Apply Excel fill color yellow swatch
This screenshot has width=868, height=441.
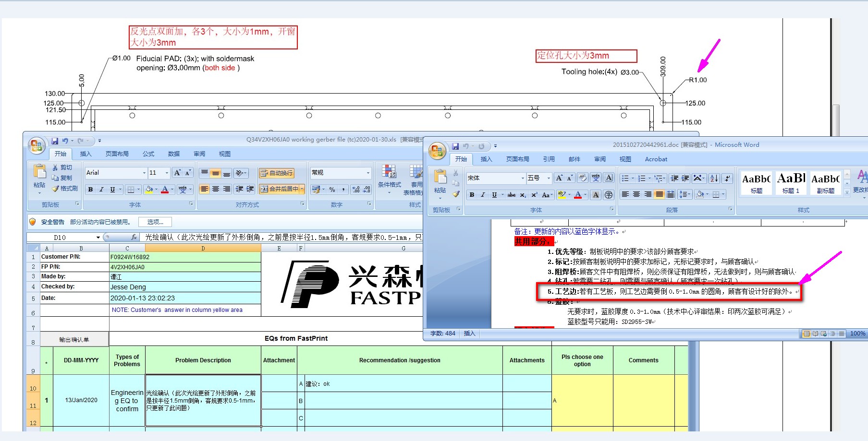[x=149, y=190]
